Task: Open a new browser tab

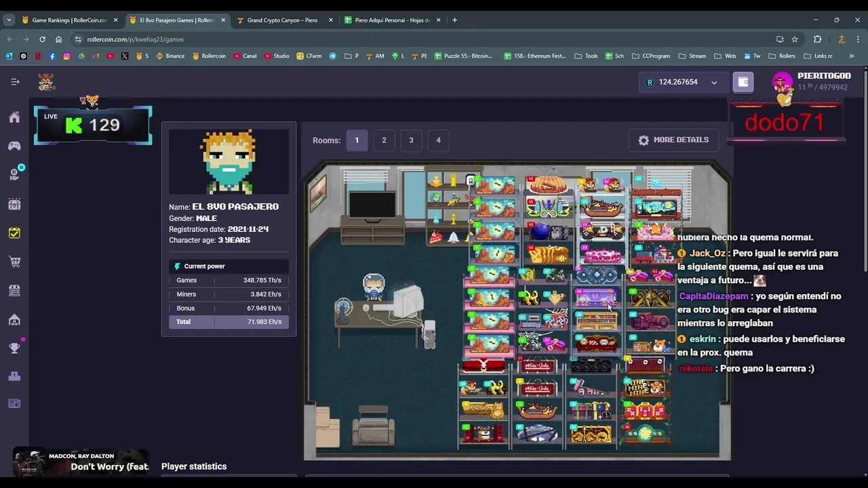Action: pyautogui.click(x=454, y=20)
